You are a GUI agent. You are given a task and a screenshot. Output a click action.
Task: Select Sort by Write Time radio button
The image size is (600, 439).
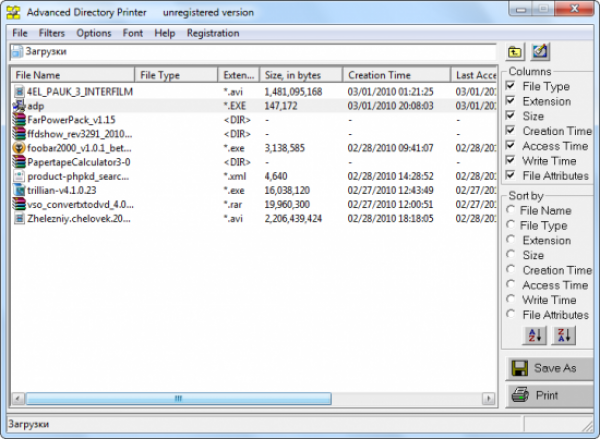tap(511, 299)
